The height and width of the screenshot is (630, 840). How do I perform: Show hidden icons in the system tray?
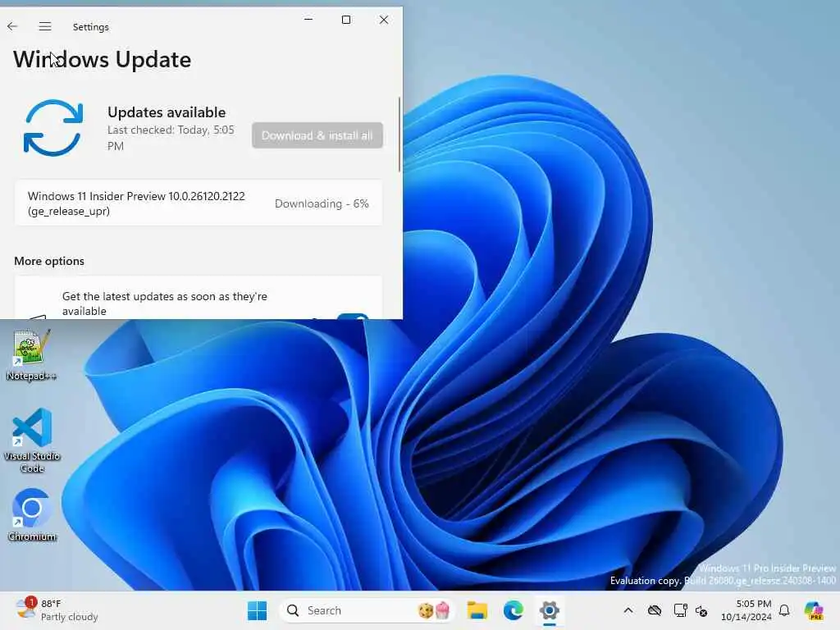click(628, 610)
